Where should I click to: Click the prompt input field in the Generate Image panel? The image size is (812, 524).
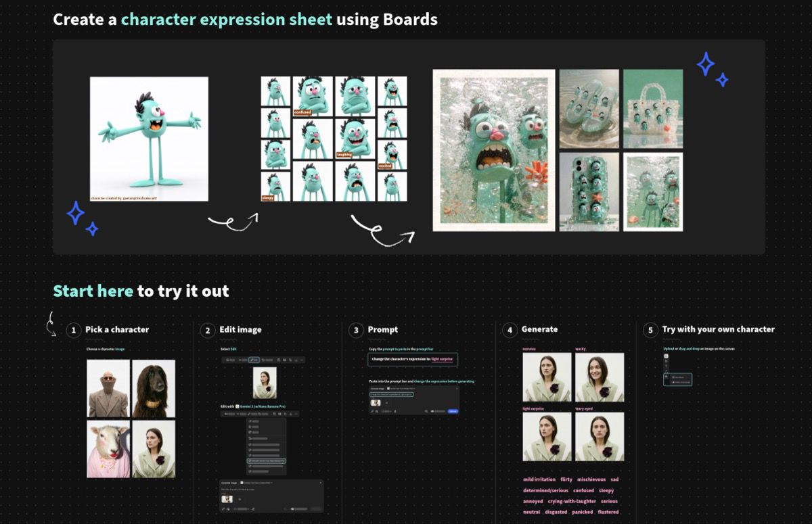coord(391,395)
